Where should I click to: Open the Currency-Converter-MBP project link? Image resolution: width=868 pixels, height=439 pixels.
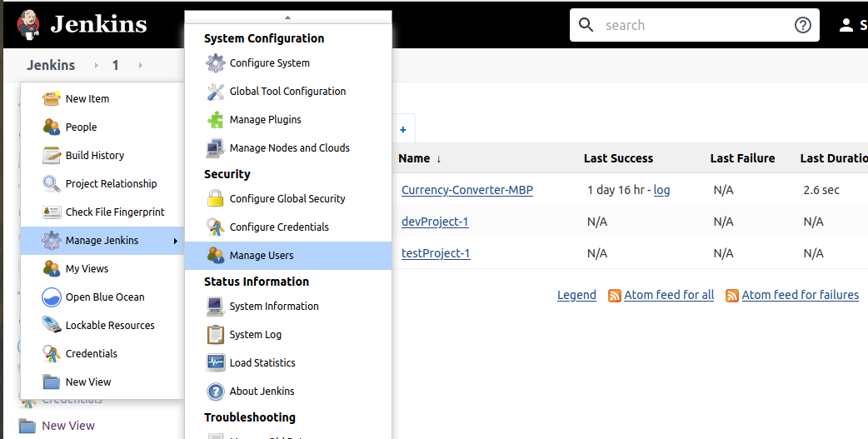(466, 190)
